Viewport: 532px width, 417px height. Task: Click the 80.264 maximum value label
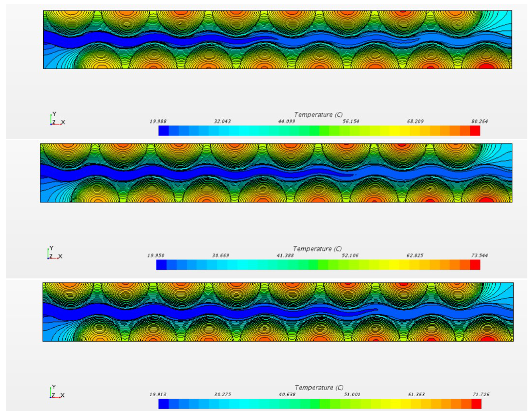click(x=479, y=121)
